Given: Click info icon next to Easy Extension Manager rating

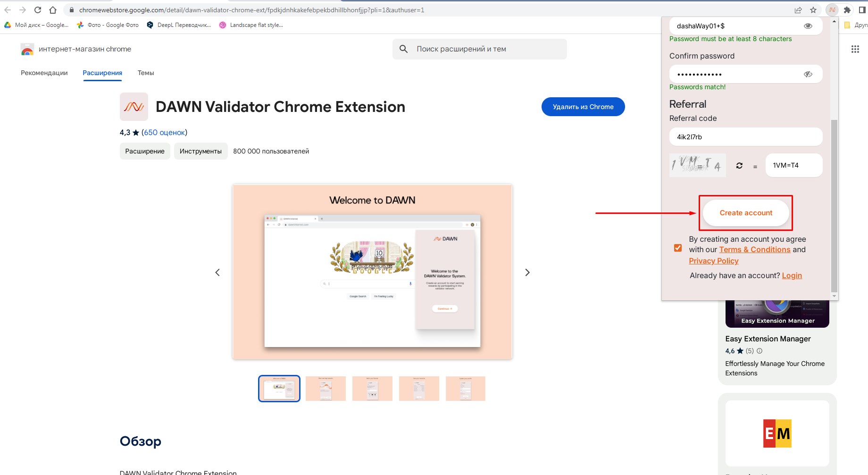Looking at the screenshot, I should tap(759, 351).
